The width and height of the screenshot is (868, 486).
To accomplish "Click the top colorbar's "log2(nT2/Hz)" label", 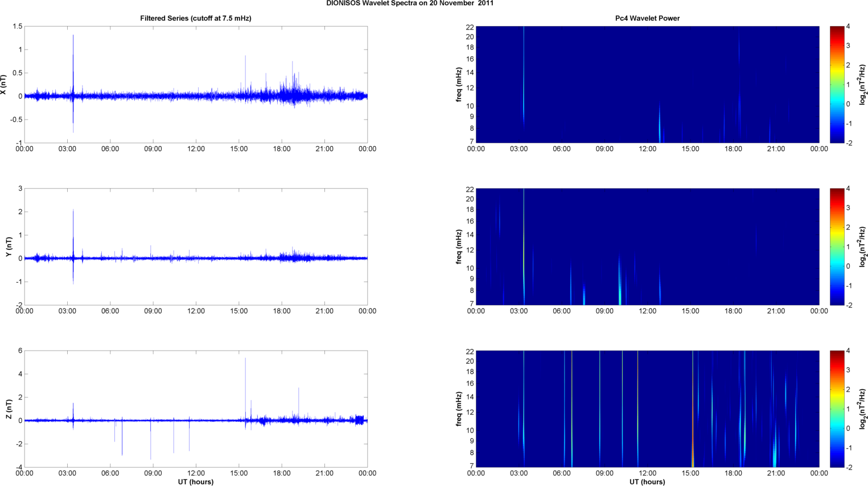I will [x=863, y=85].
